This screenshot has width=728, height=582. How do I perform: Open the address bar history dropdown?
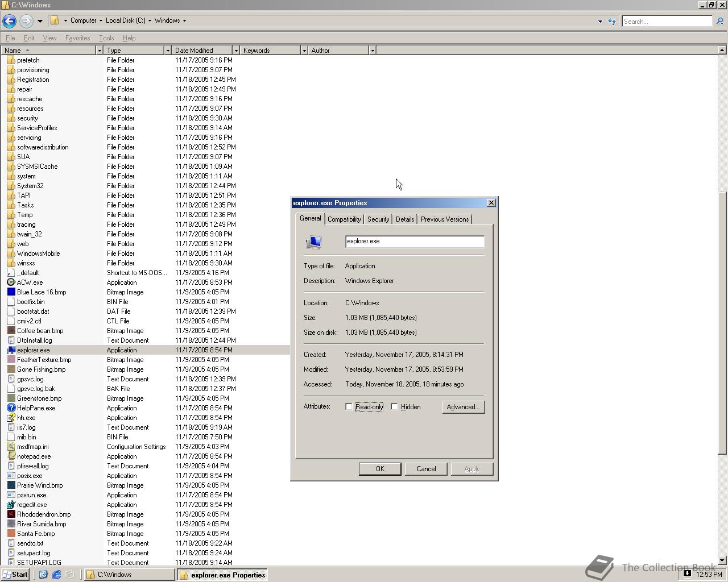point(600,21)
